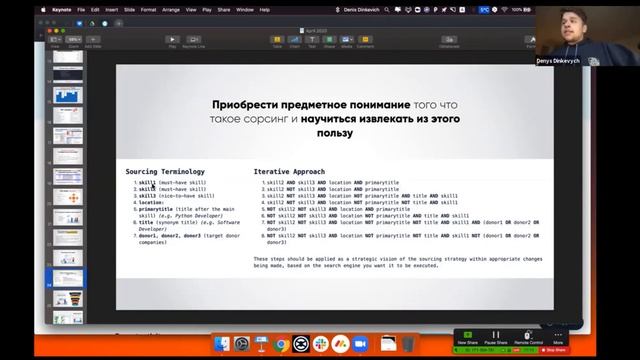Click New Share in Zoom controls
The image size is (640, 360).
tap(467, 338)
